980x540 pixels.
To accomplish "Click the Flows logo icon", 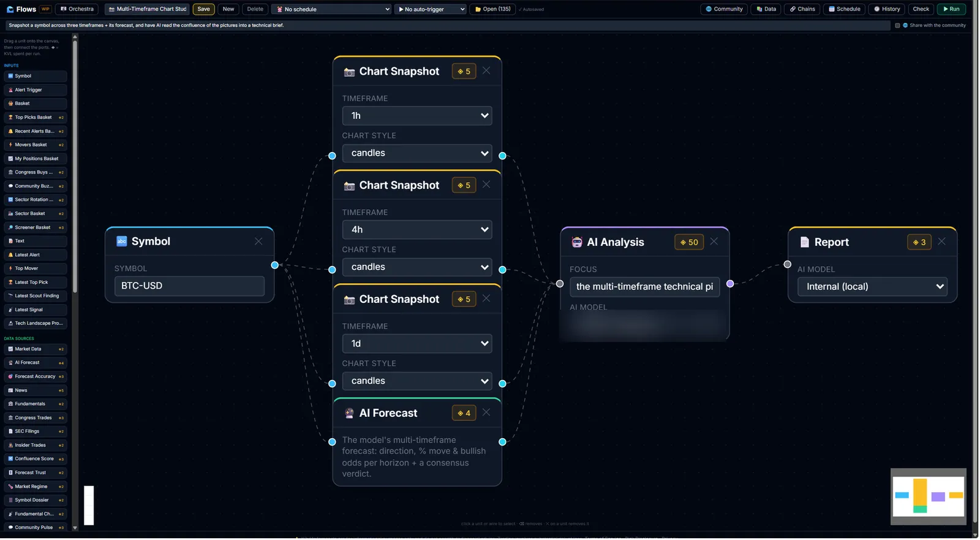I will tap(10, 9).
